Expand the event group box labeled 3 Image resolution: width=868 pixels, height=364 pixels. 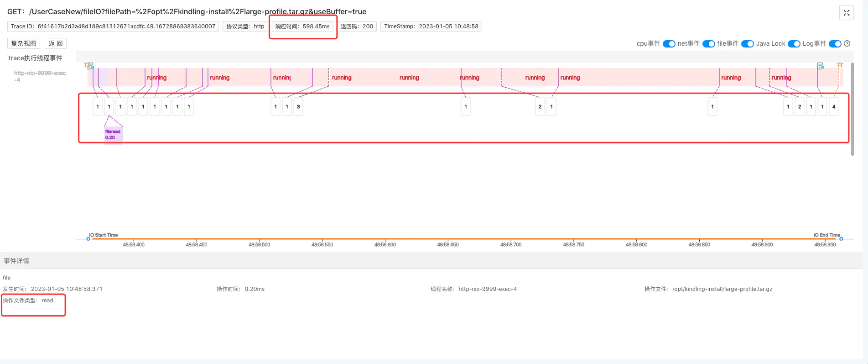coord(298,107)
